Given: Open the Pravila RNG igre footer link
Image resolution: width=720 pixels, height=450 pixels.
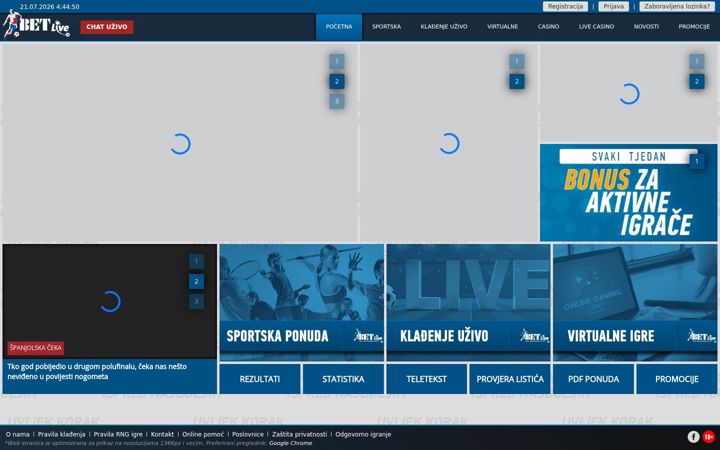Looking at the screenshot, I should [x=118, y=434].
